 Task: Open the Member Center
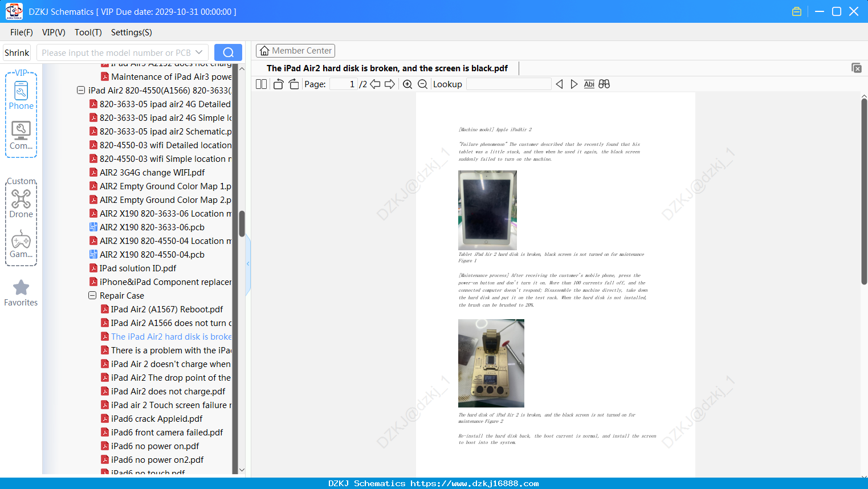(x=295, y=51)
